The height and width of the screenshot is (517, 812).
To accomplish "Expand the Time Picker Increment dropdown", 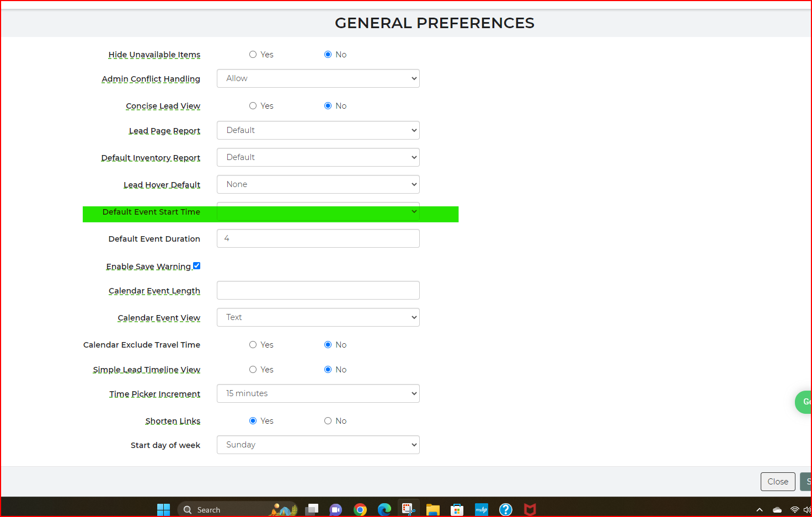I will click(318, 393).
